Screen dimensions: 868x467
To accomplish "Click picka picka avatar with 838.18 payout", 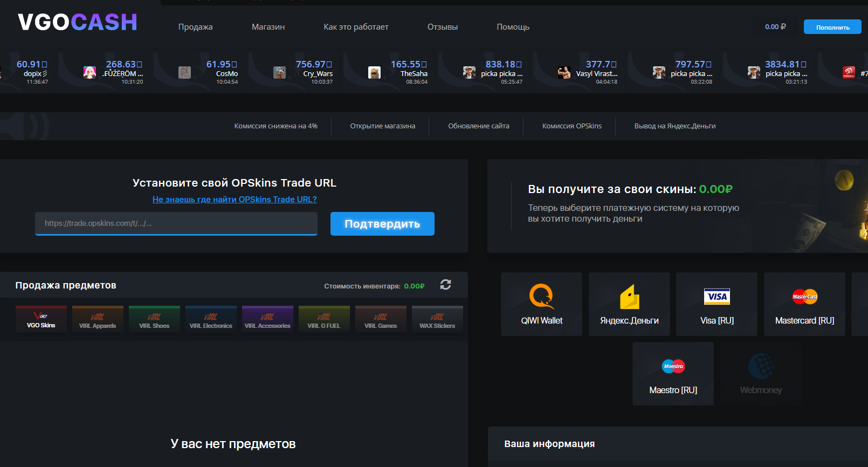I will 469,72.
